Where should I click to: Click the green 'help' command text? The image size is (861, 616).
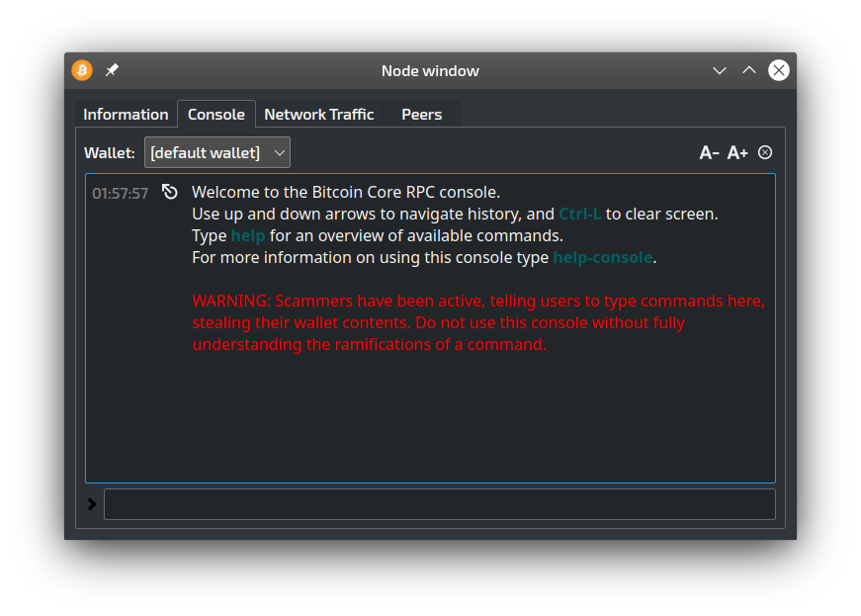[248, 236]
